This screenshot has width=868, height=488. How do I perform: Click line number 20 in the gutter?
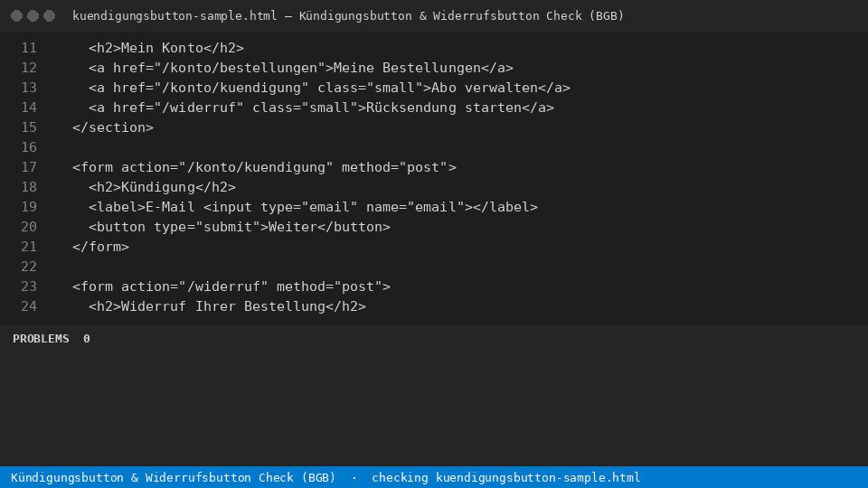[x=29, y=228]
